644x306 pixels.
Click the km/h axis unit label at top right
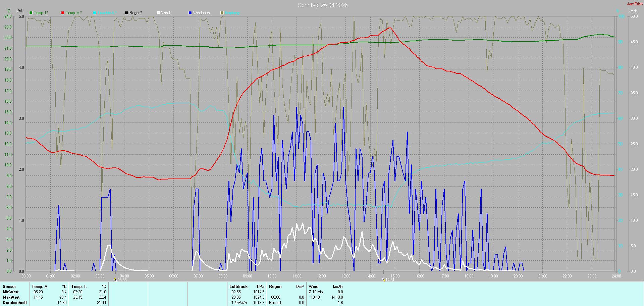coord(633,11)
